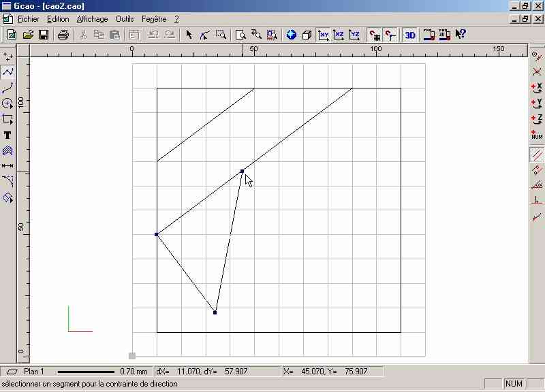Select the Text tool

7,135
